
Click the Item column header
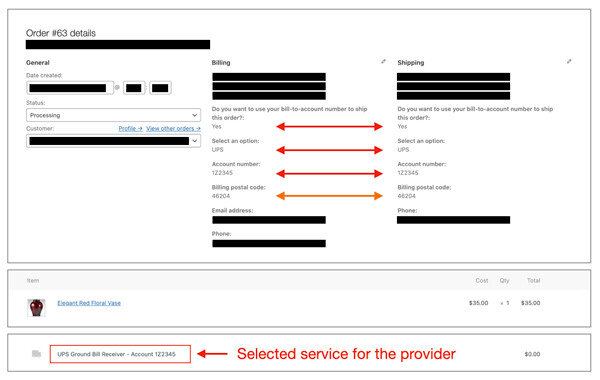coord(33,281)
